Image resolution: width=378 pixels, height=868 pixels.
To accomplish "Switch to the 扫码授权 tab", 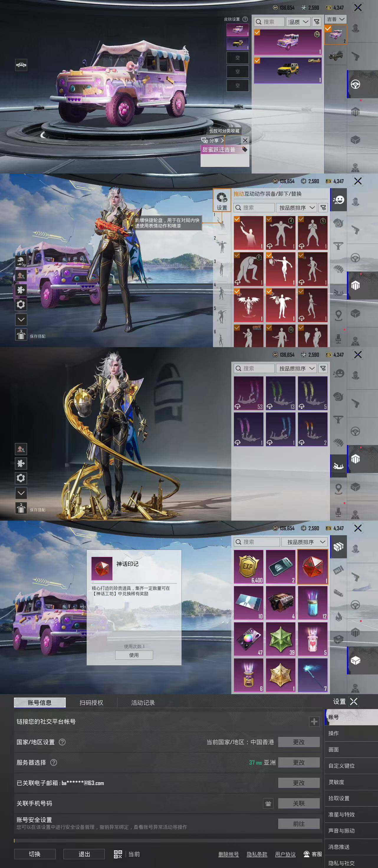I will click(91, 702).
